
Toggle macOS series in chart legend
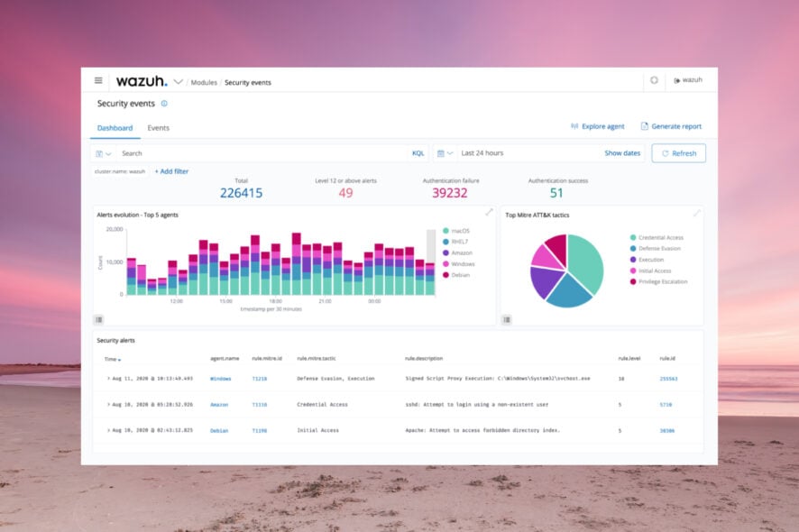pyautogui.click(x=456, y=231)
